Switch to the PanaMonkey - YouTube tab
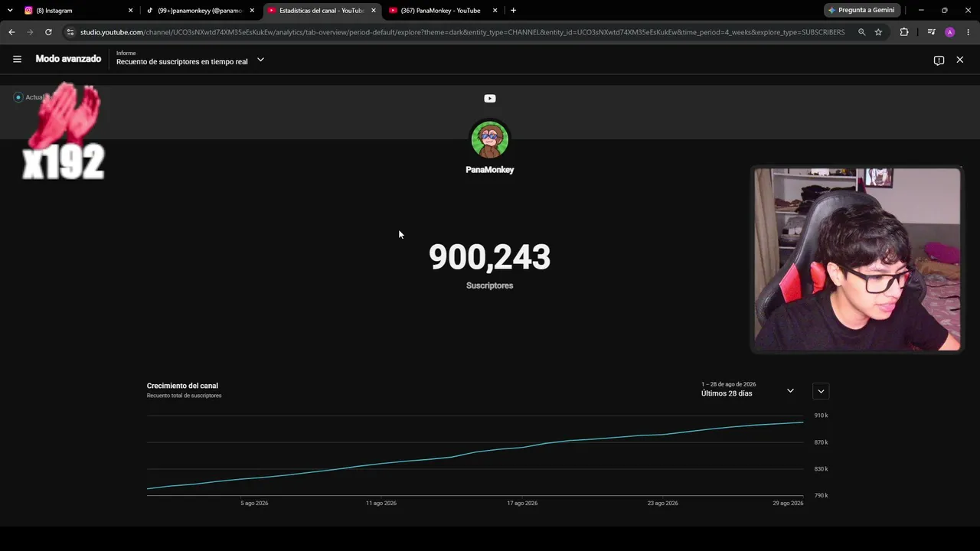The image size is (980, 551). pyautogui.click(x=441, y=11)
